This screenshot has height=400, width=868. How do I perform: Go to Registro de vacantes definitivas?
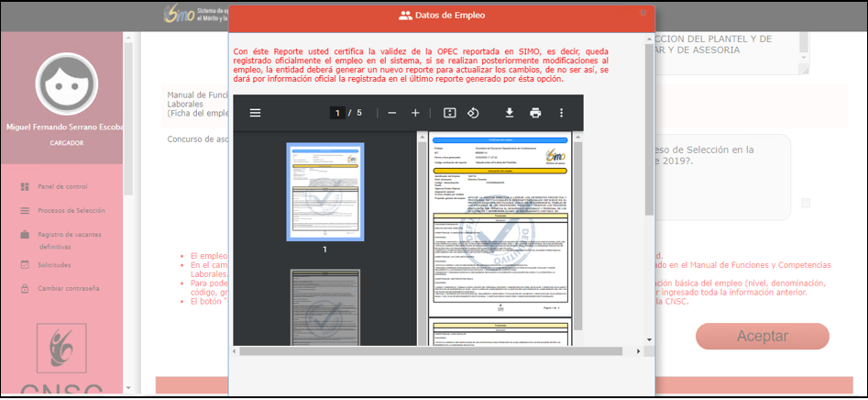click(71, 234)
